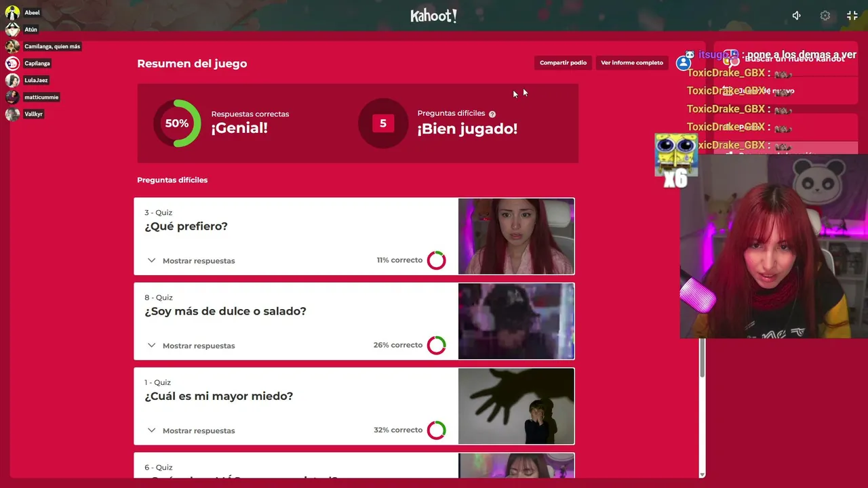Click the LulaJaez name label
This screenshot has height=488, width=868.
36,80
